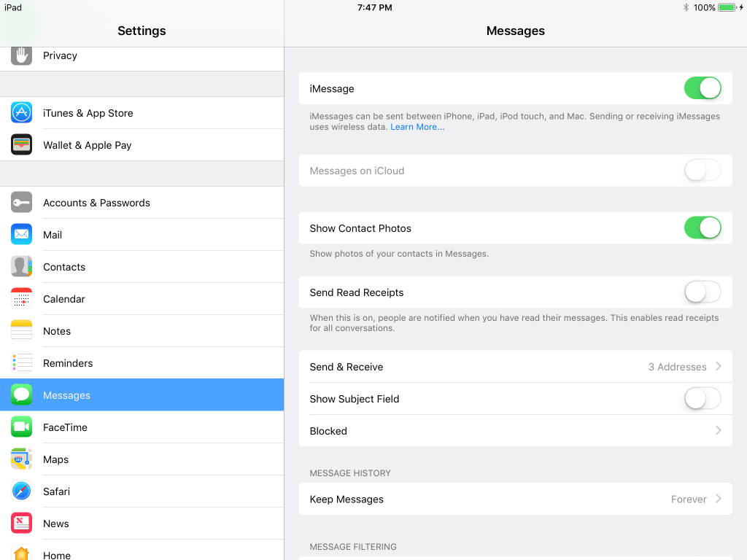Follow the Learn More link
747x560 pixels.
(417, 127)
